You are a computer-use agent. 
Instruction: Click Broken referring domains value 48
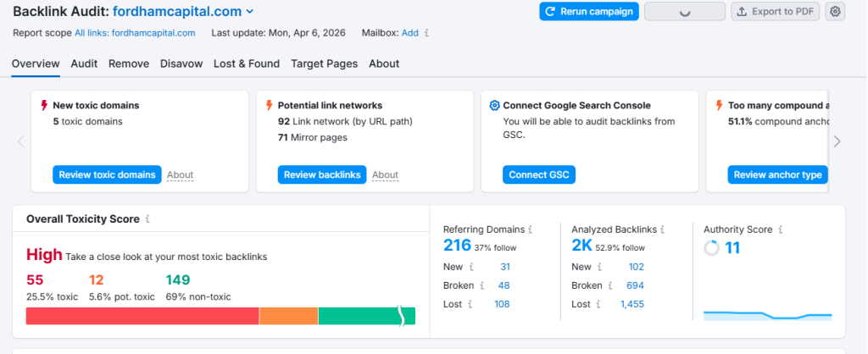click(x=504, y=285)
